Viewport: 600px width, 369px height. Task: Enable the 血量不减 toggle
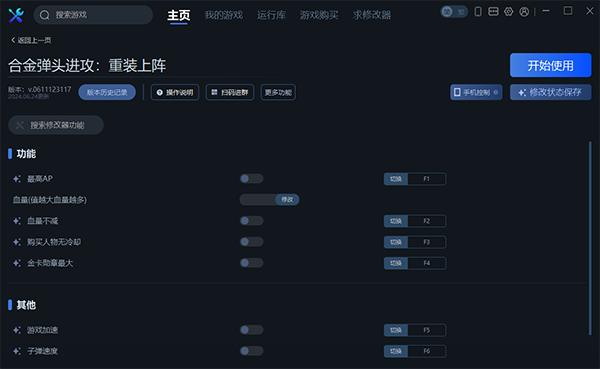pyautogui.click(x=251, y=220)
